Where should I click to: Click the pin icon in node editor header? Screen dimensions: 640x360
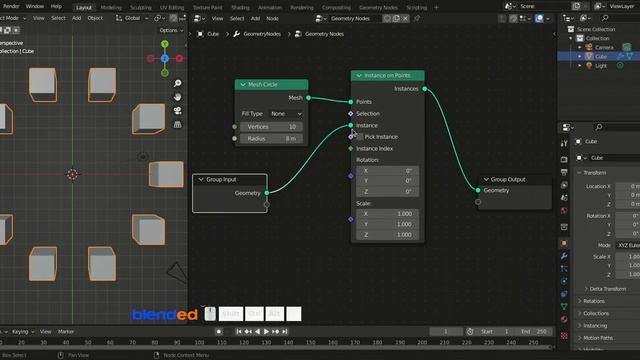click(x=416, y=18)
